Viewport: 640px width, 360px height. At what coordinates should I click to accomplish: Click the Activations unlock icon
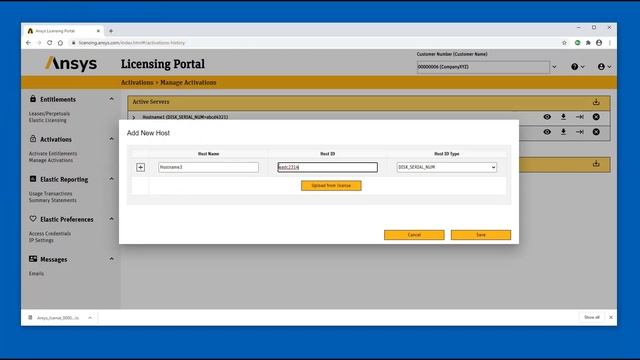click(x=33, y=139)
